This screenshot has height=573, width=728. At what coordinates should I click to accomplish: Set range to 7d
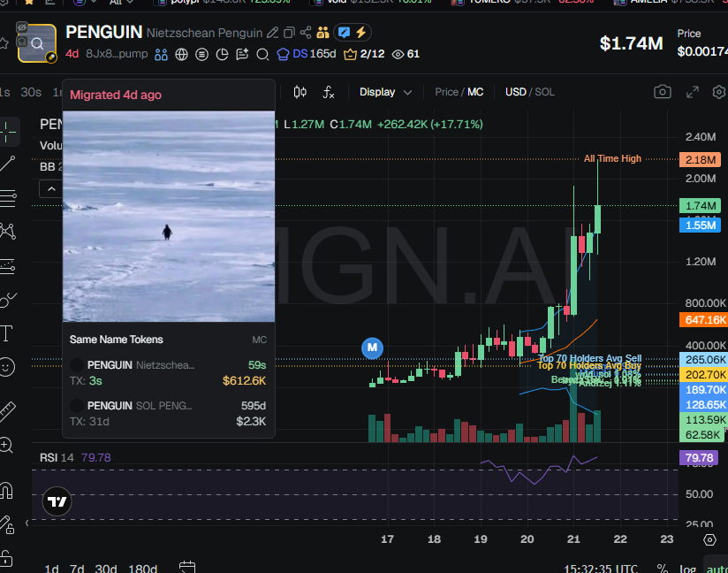[77, 569]
